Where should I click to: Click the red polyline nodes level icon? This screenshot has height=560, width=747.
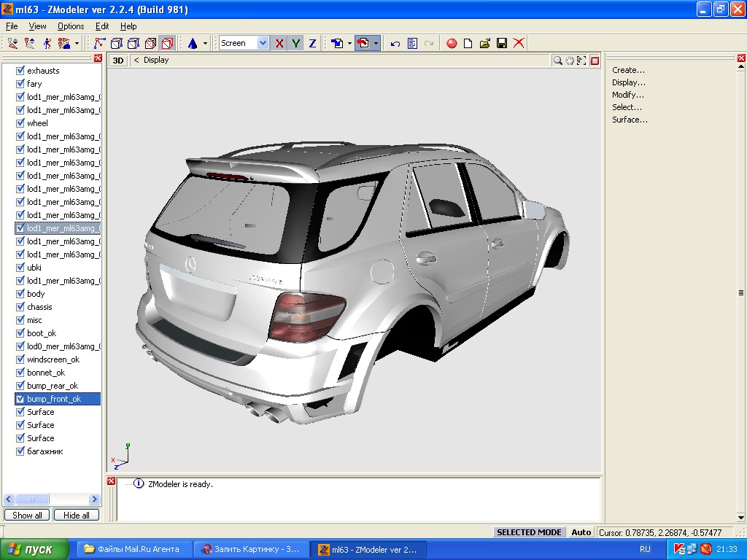(99, 43)
